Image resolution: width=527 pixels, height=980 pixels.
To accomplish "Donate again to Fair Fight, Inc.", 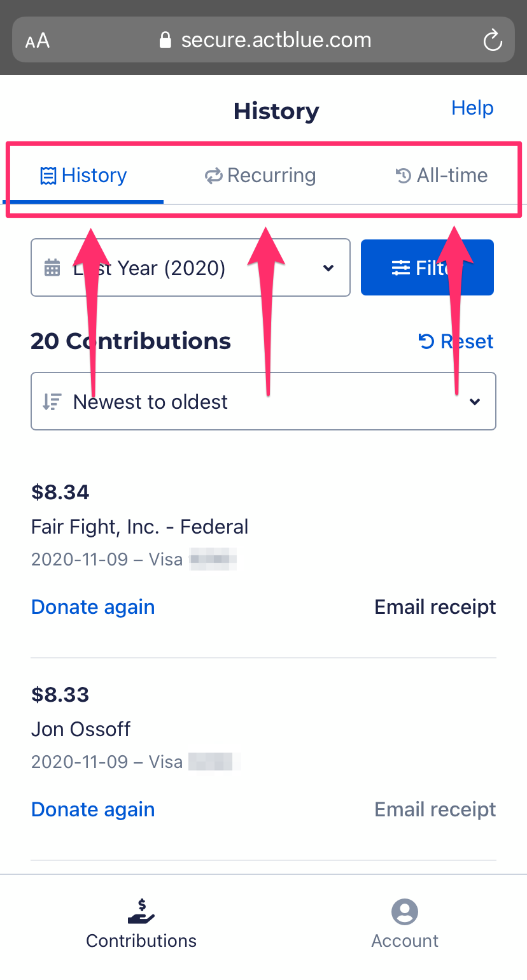I will pyautogui.click(x=93, y=607).
